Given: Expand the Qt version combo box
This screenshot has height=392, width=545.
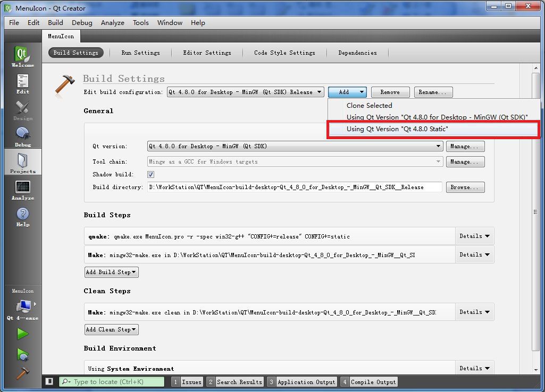Looking at the screenshot, I should pos(295,146).
